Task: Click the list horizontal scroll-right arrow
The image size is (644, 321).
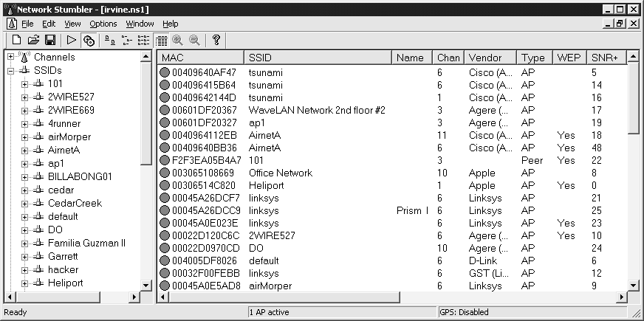Action: pos(622,297)
